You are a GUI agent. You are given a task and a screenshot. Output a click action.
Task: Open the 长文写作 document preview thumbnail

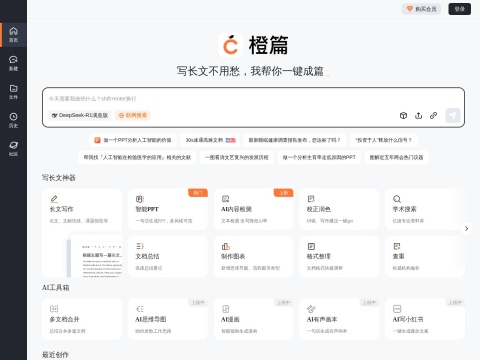95,255
